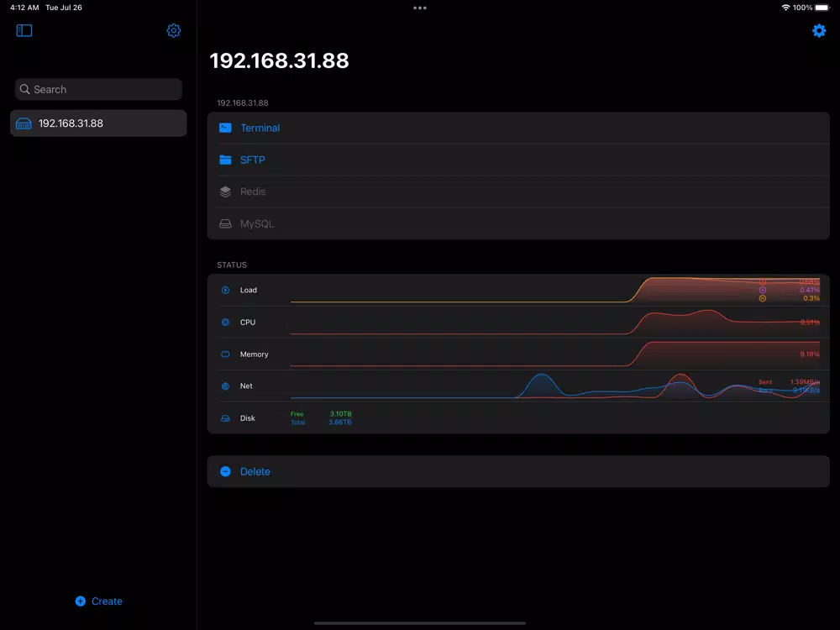This screenshot has width=840, height=630.
Task: Click the MySQL drive icon
Action: [225, 224]
